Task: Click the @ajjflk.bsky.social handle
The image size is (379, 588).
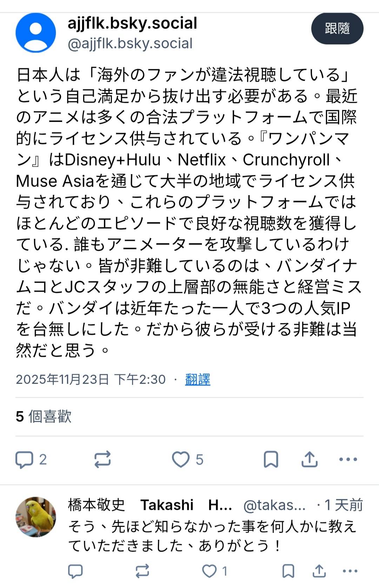Action: coord(130,44)
